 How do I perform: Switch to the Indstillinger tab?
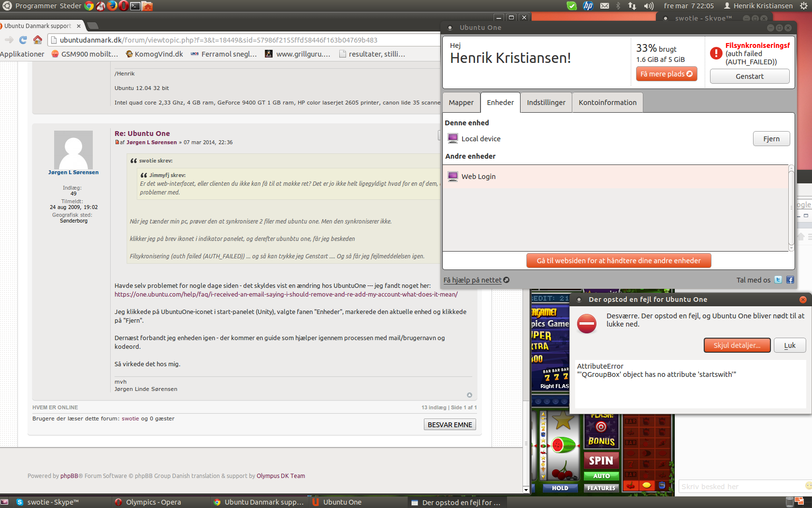coord(546,103)
